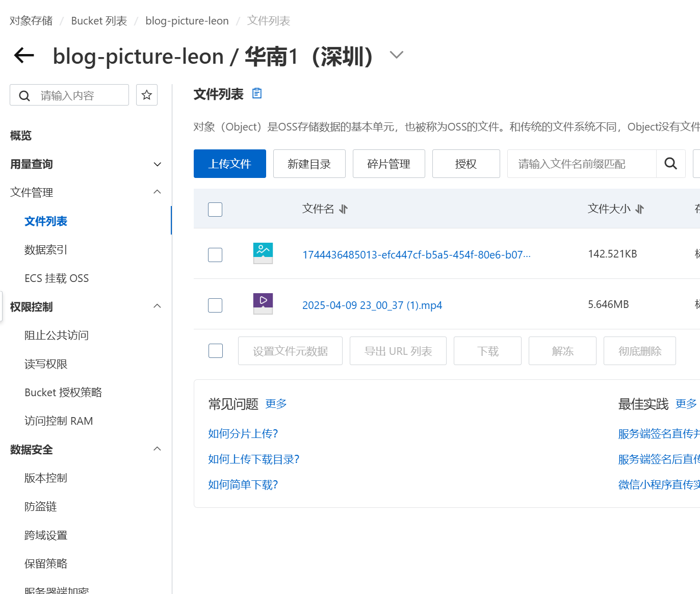Click 更多 next to 常见问题
The height and width of the screenshot is (594, 700).
[276, 404]
